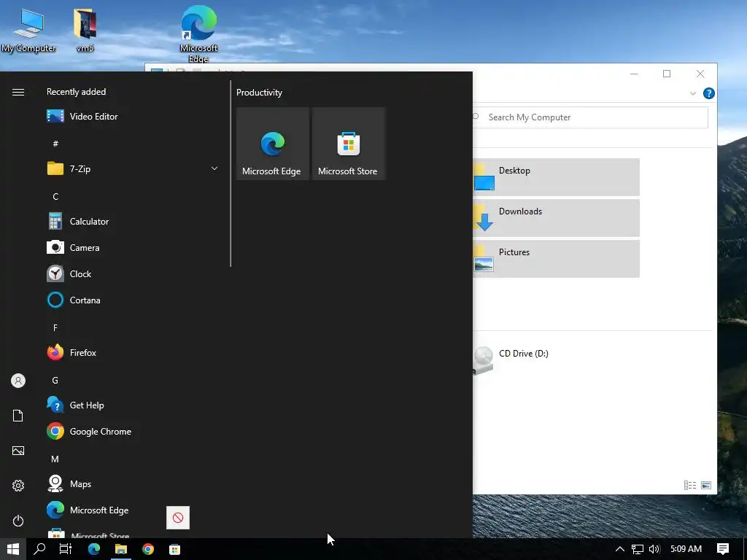Image resolution: width=747 pixels, height=560 pixels.
Task: Open Microsoft Edge desktop shortcut
Action: pyautogui.click(x=198, y=34)
